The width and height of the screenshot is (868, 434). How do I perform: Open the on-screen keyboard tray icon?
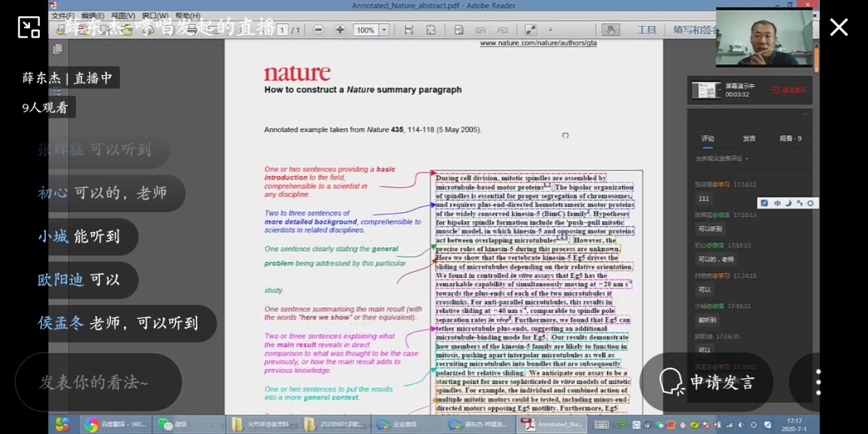coord(602,424)
